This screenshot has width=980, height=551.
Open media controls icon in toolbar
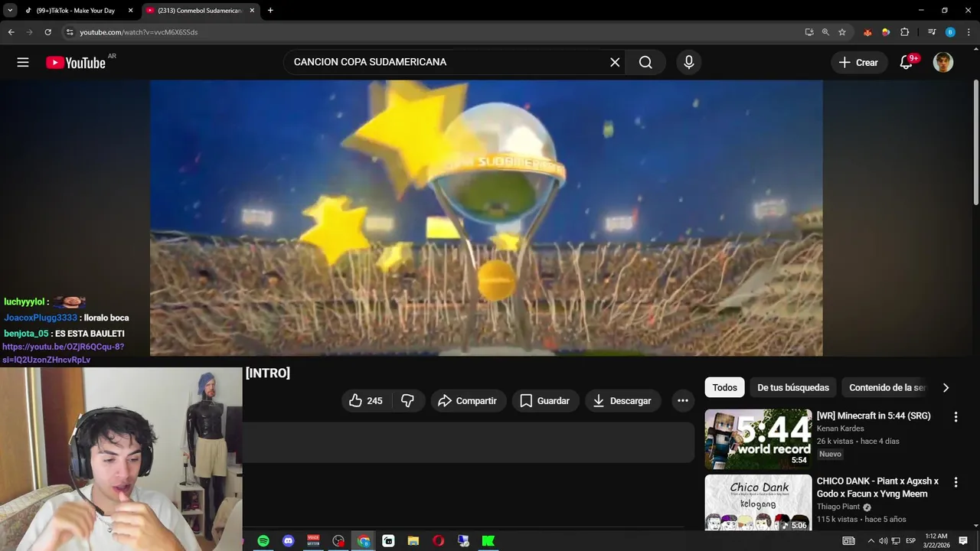coord(932,32)
